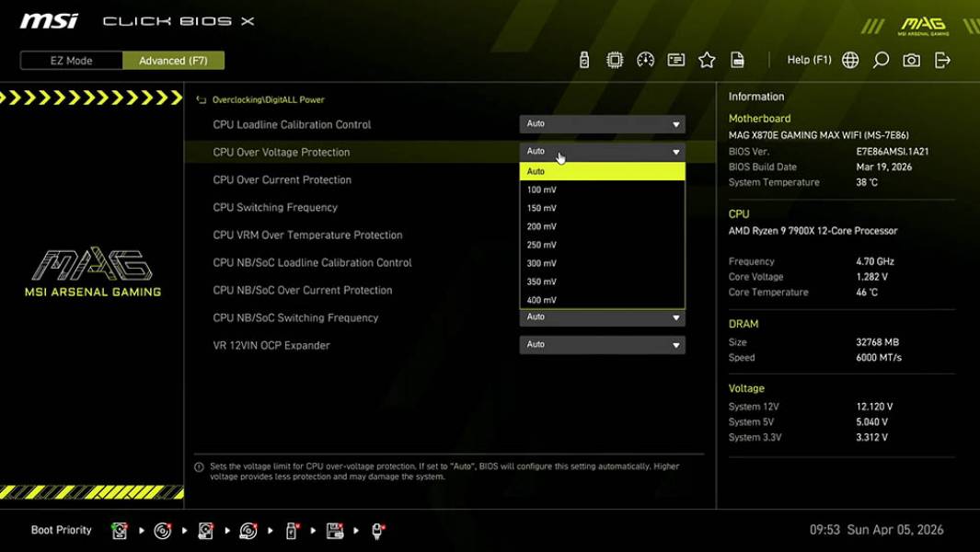Open the hardware monitor gauge icon

(x=645, y=60)
